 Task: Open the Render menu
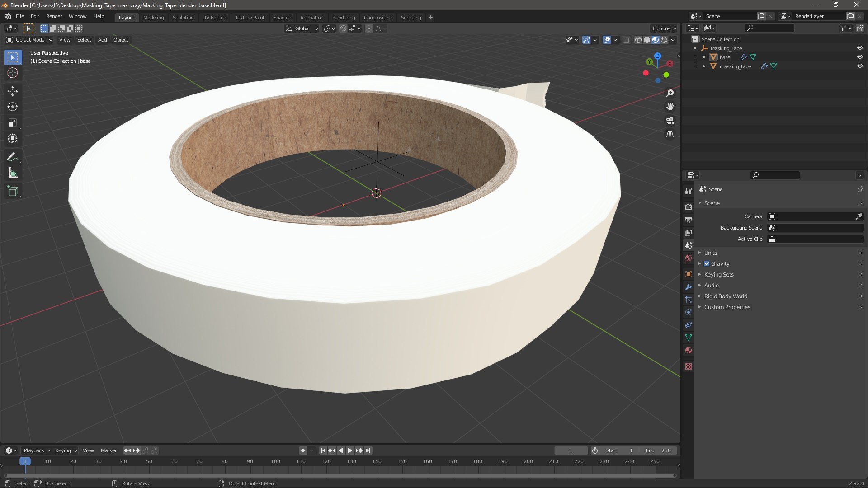coord(54,16)
